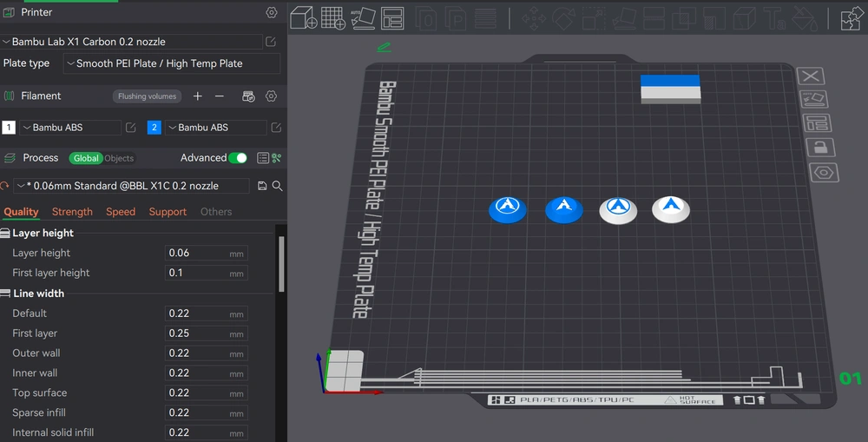Image resolution: width=868 pixels, height=442 pixels.
Task: Click the Add plate grid icon
Action: pos(332,17)
